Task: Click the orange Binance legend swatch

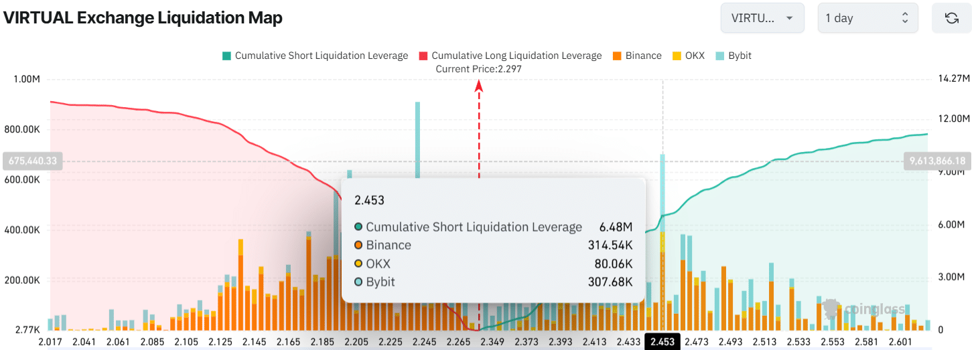Action: click(x=617, y=56)
